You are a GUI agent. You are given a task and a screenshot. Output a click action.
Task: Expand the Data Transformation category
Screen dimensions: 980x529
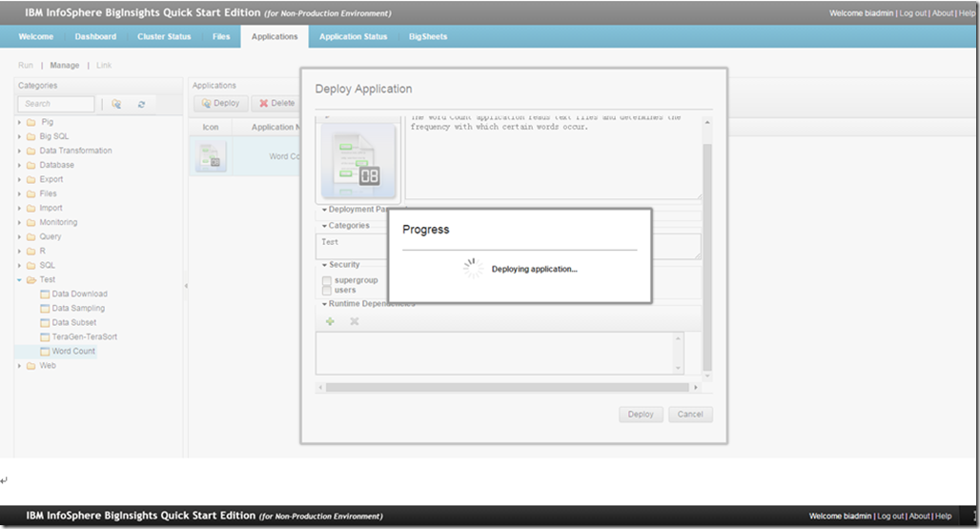[19, 152]
